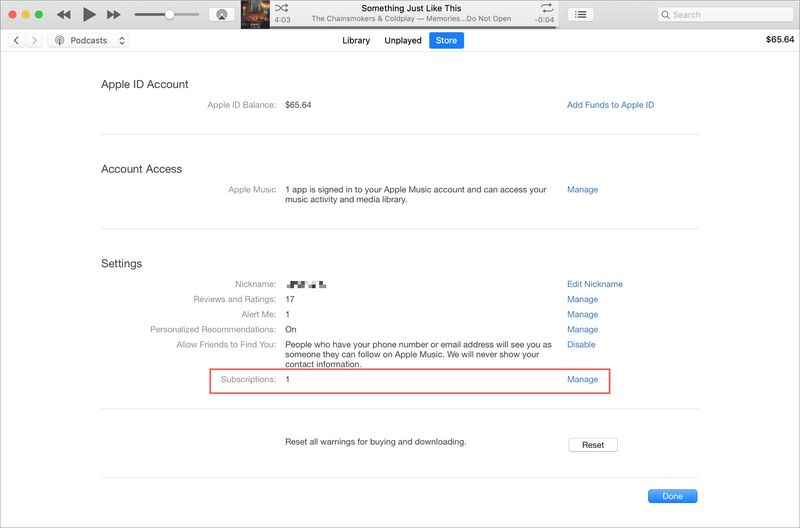The height and width of the screenshot is (528, 800).
Task: Click the elapsed time 4:03
Action: (282, 20)
